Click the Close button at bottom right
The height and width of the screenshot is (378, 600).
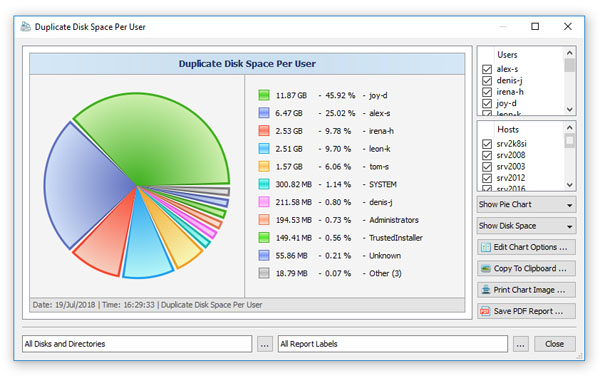[x=554, y=344]
